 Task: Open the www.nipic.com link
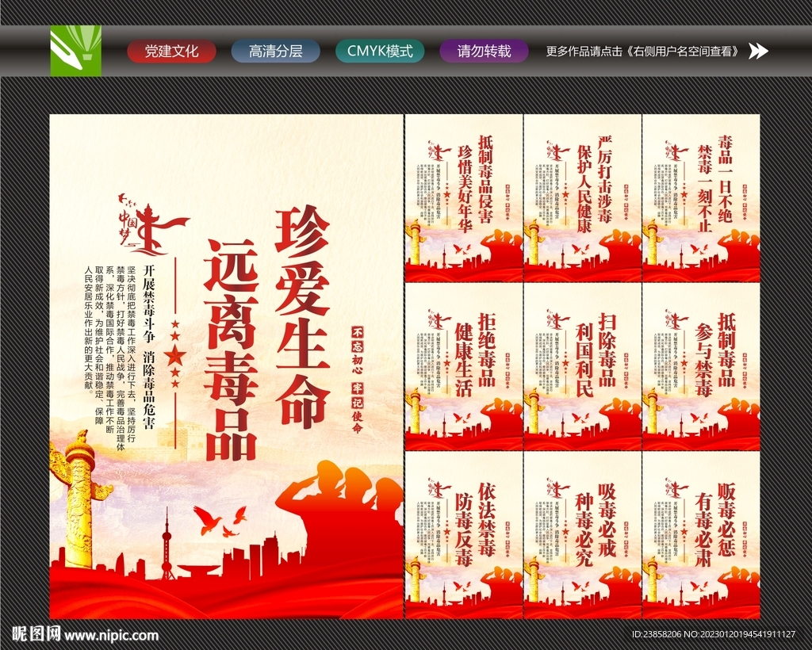click(x=111, y=635)
